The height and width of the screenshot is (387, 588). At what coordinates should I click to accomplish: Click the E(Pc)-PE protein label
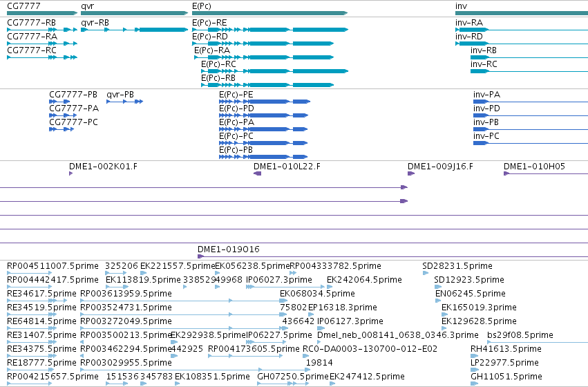point(236,95)
